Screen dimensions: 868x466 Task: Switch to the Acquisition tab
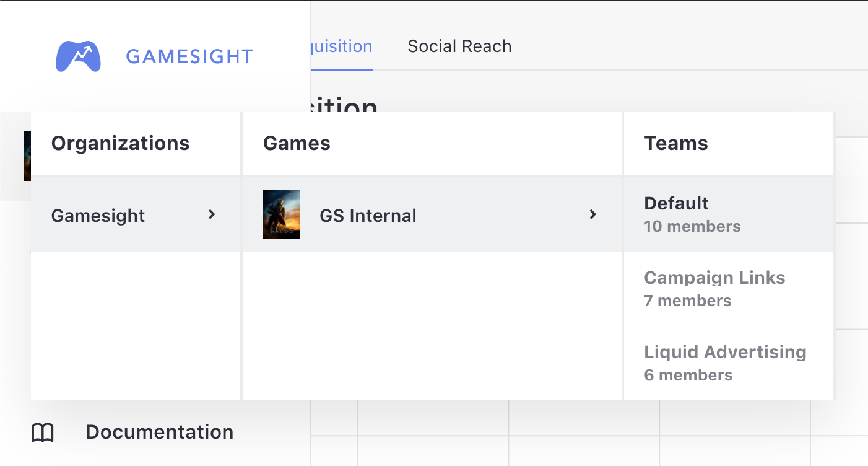341,46
